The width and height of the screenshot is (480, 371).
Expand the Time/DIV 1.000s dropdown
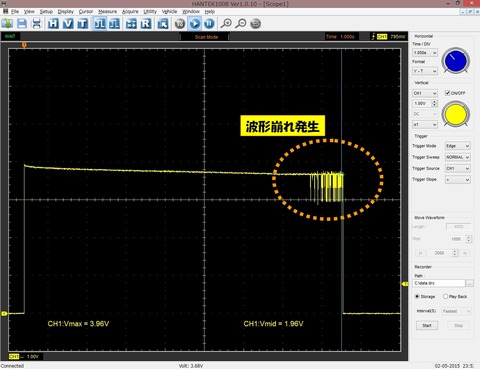(425, 53)
